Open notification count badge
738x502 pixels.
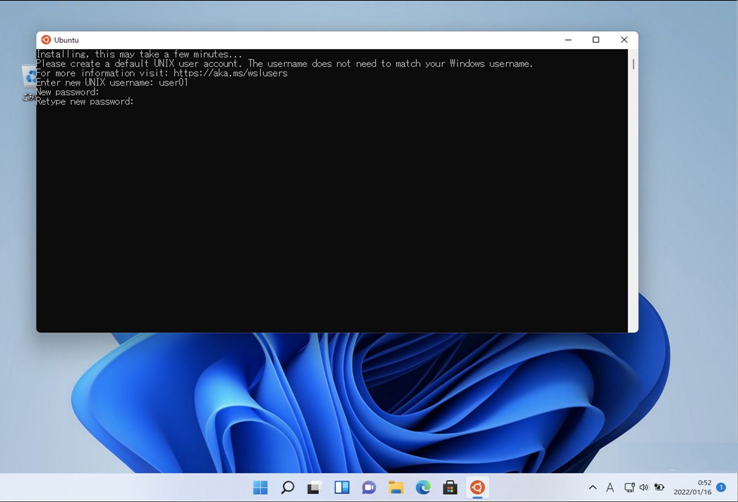[x=721, y=487]
